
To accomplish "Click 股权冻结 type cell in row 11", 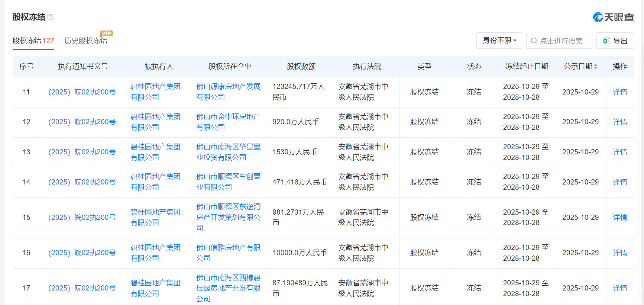I will 424,92.
